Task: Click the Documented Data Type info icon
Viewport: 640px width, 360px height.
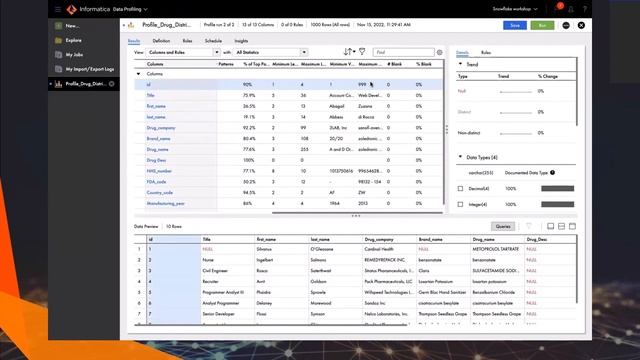Action: [552, 173]
